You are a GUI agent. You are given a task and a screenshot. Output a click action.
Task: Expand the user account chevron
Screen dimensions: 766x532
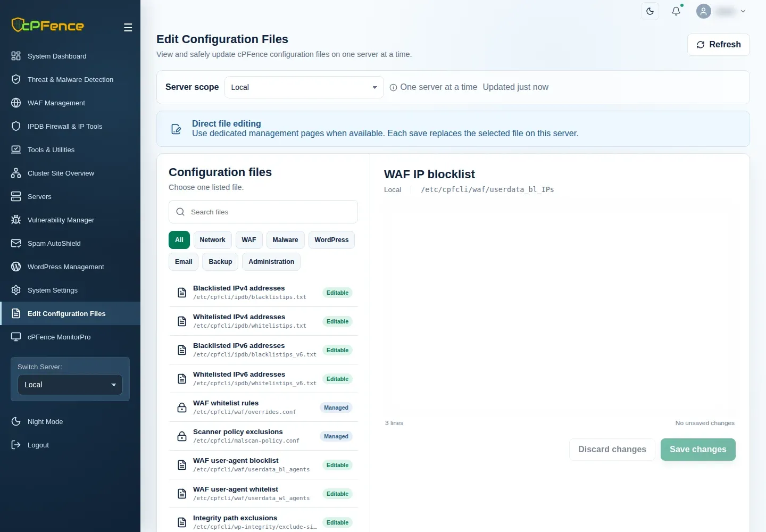pyautogui.click(x=743, y=11)
